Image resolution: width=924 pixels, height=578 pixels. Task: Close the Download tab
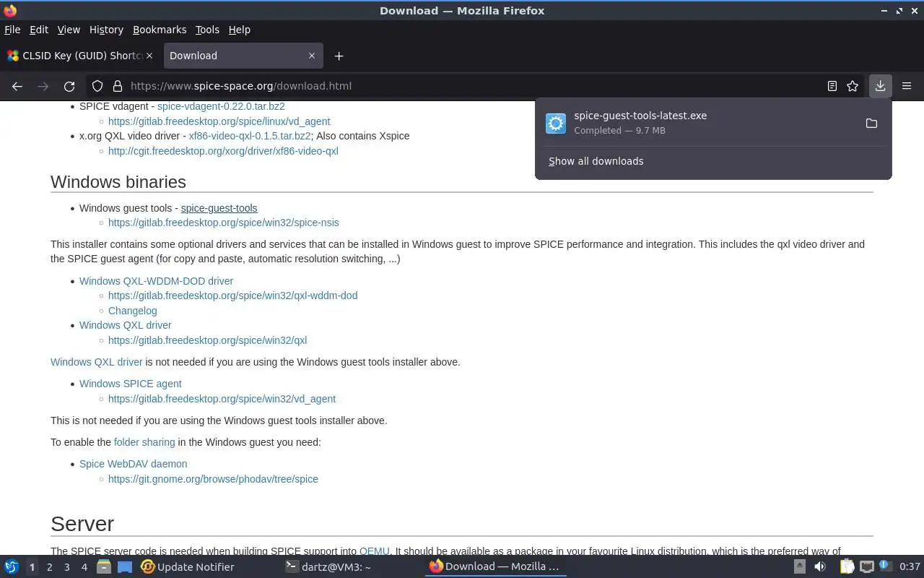pos(312,56)
